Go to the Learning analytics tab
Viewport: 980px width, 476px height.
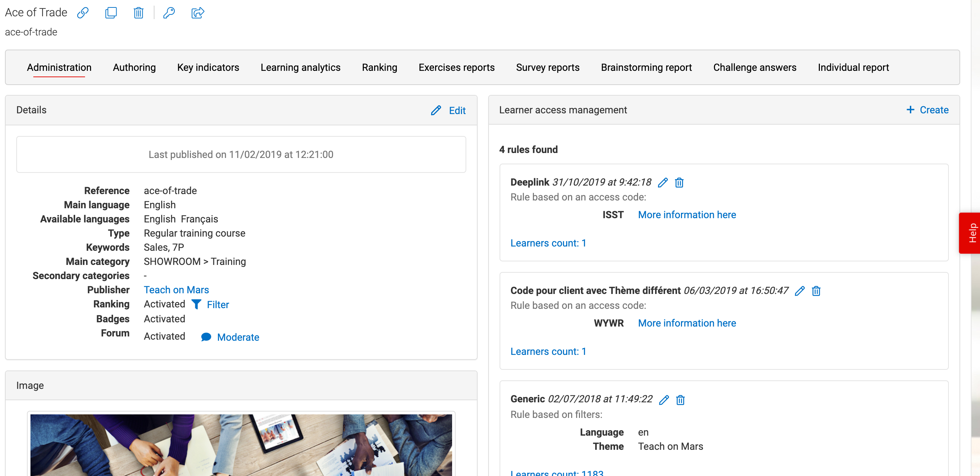[300, 67]
